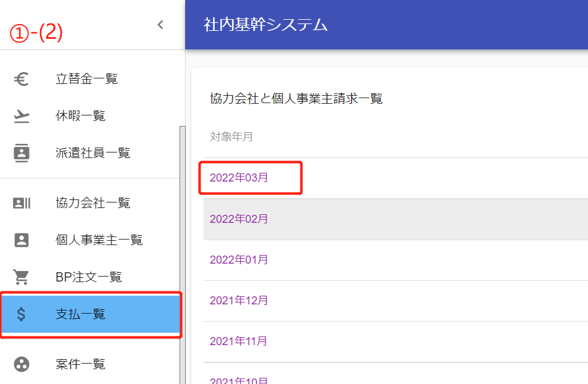This screenshot has width=588, height=384.
Task: Open the 2022年02月 billing link
Action: point(239,219)
